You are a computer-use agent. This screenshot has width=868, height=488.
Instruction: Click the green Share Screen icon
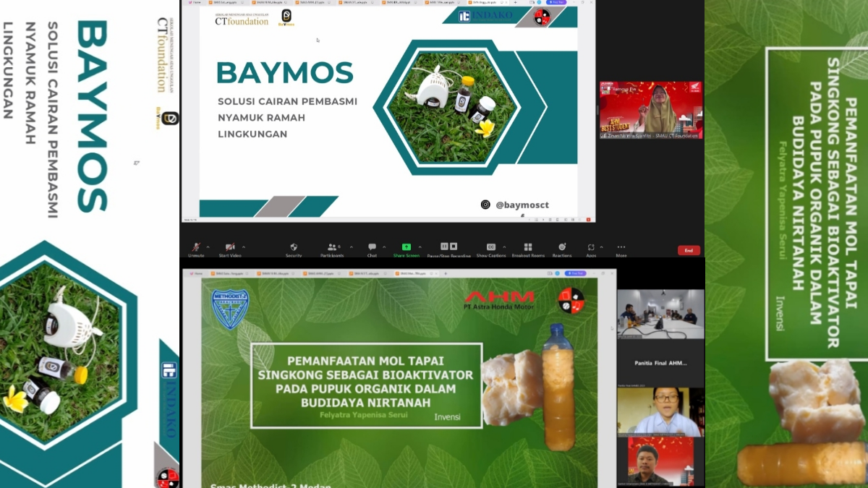pos(407,247)
